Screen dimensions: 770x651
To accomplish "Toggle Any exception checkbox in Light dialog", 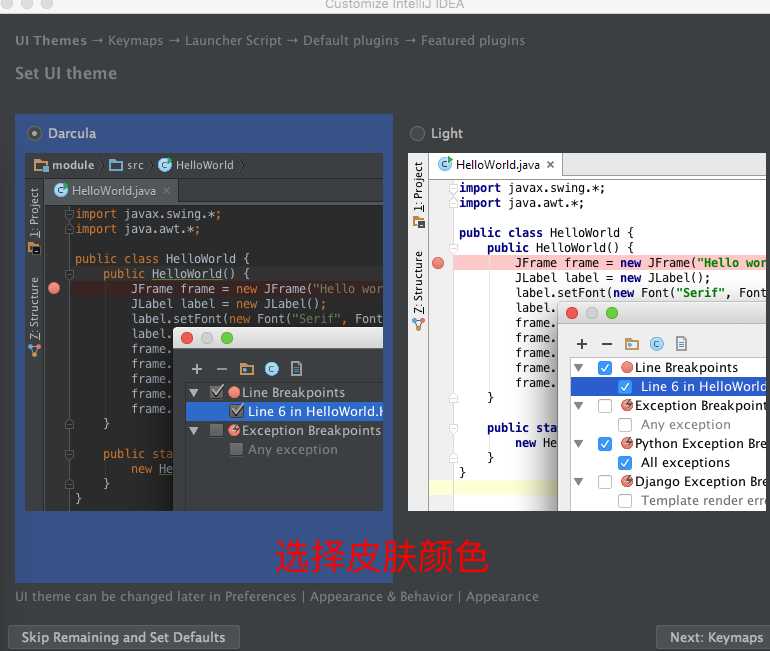I will click(x=625, y=425).
